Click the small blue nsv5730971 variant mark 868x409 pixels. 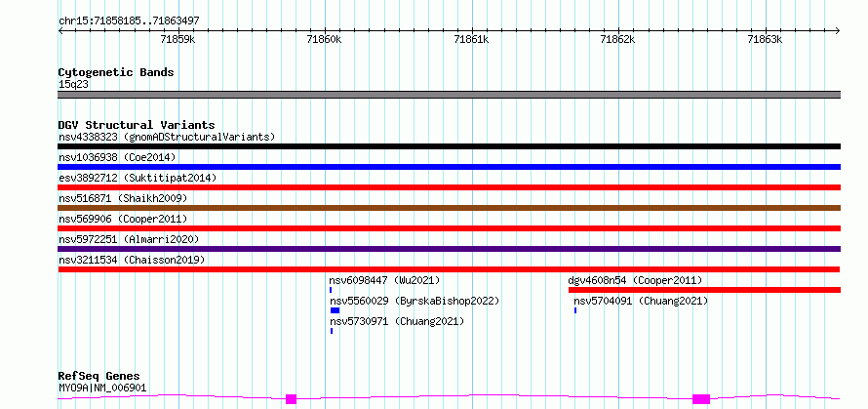click(332, 331)
